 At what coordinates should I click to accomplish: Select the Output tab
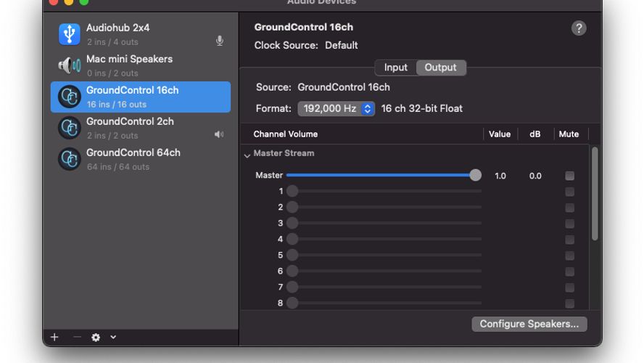pos(440,68)
